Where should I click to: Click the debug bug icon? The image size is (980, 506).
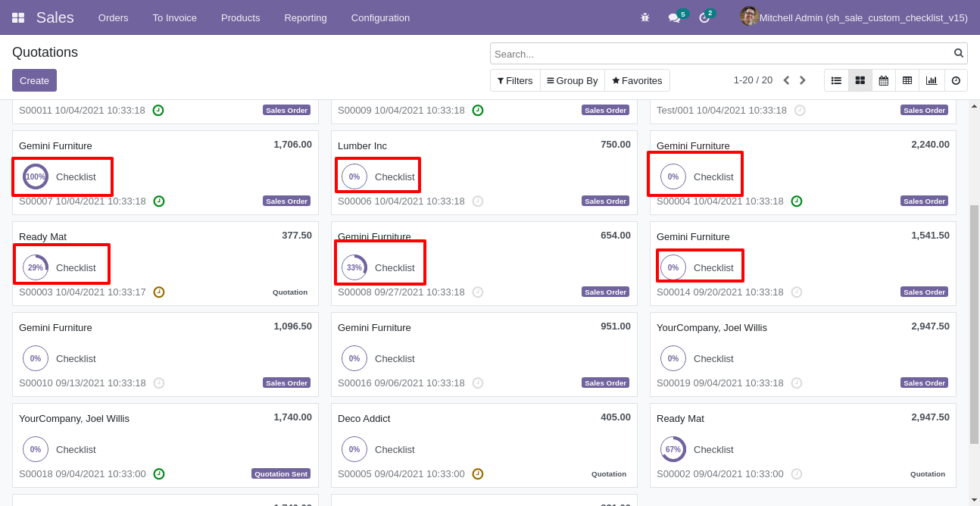point(645,17)
